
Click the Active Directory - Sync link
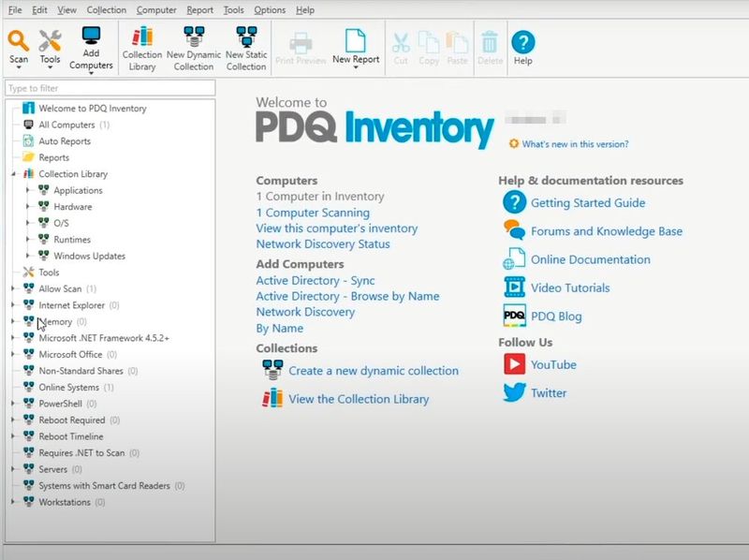pyautogui.click(x=316, y=281)
